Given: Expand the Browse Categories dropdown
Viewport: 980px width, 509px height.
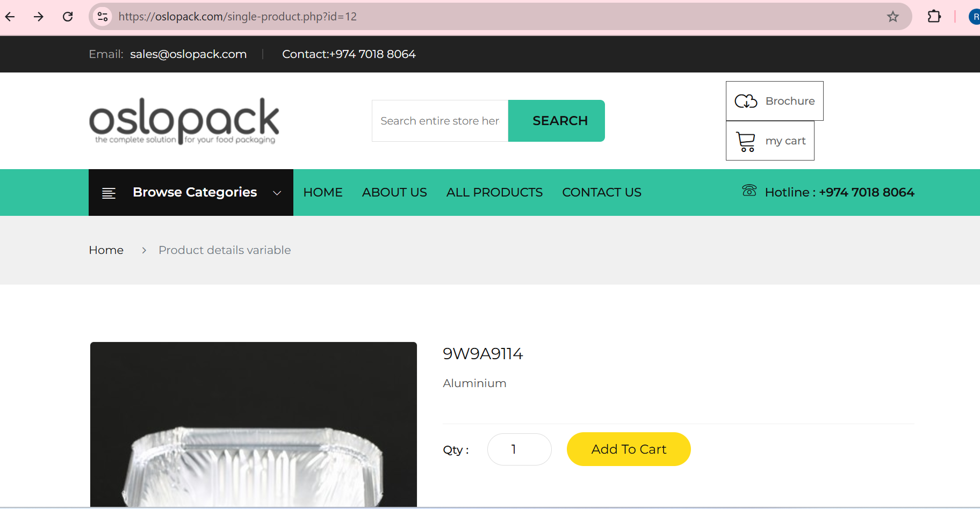Looking at the screenshot, I should [x=277, y=192].
